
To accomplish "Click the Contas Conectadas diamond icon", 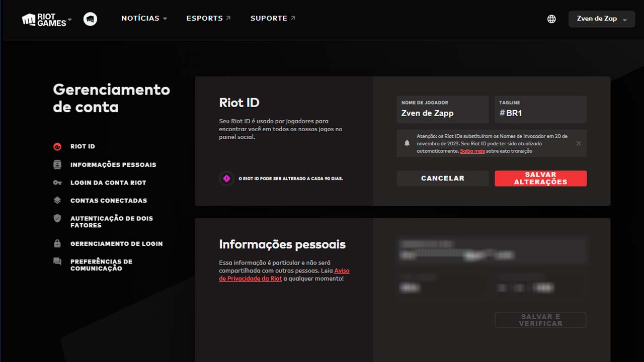I will pyautogui.click(x=57, y=200).
